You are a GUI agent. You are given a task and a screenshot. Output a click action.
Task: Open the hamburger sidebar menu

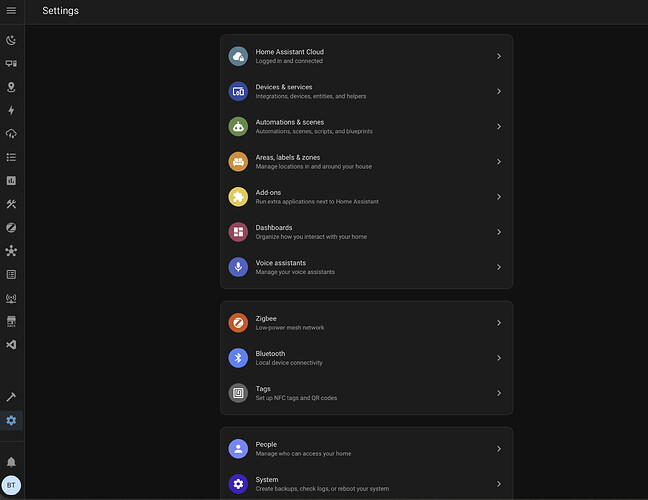pyautogui.click(x=11, y=11)
